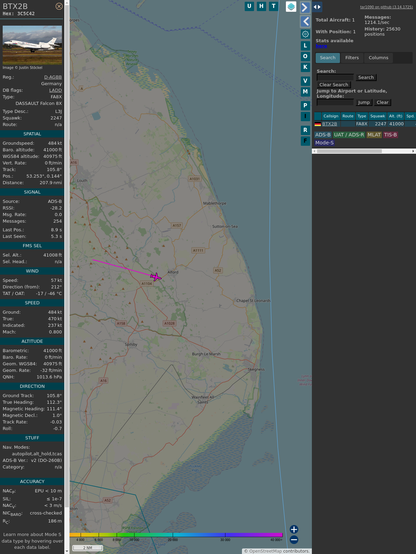Open the map layer switcher icon

(x=291, y=7)
